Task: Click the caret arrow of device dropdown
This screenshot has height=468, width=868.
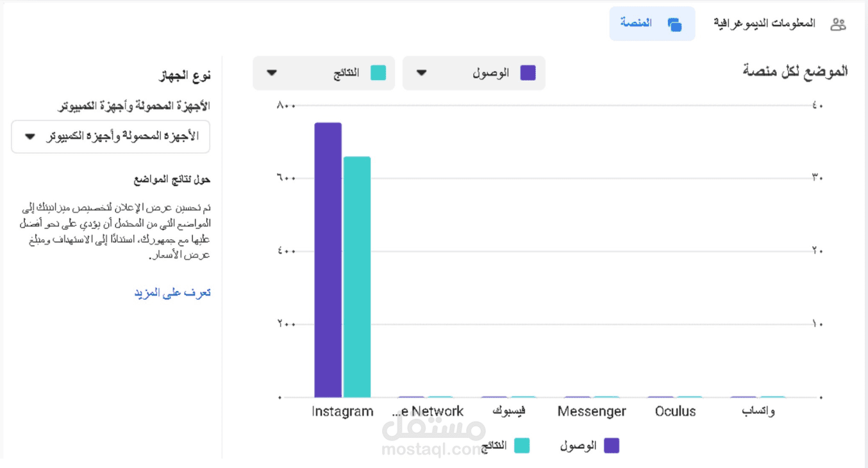Action: [x=29, y=137]
